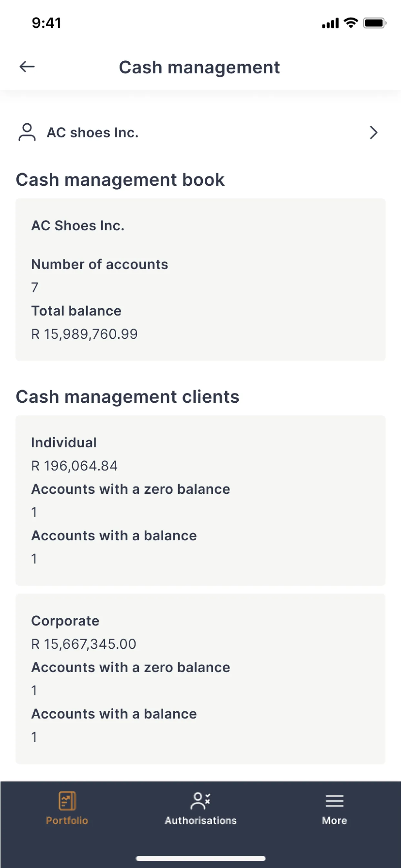Tap the home indicator bar
The height and width of the screenshot is (868, 401).
200,858
